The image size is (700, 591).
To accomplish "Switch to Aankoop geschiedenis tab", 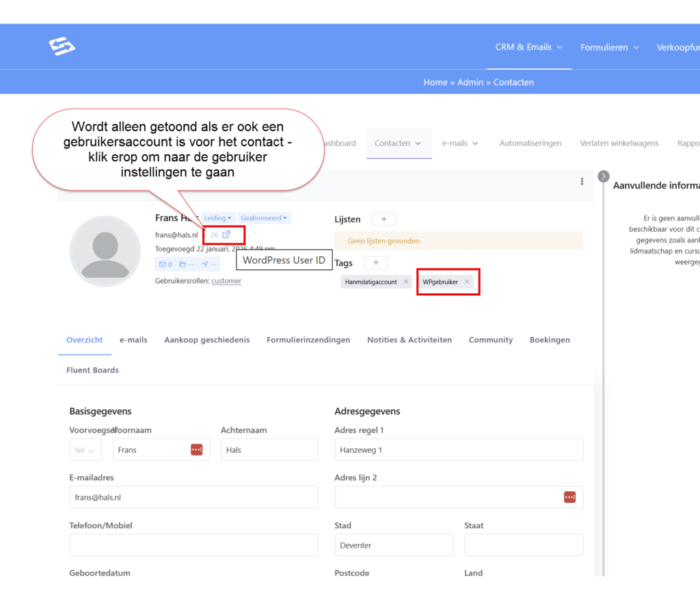I will click(x=206, y=340).
